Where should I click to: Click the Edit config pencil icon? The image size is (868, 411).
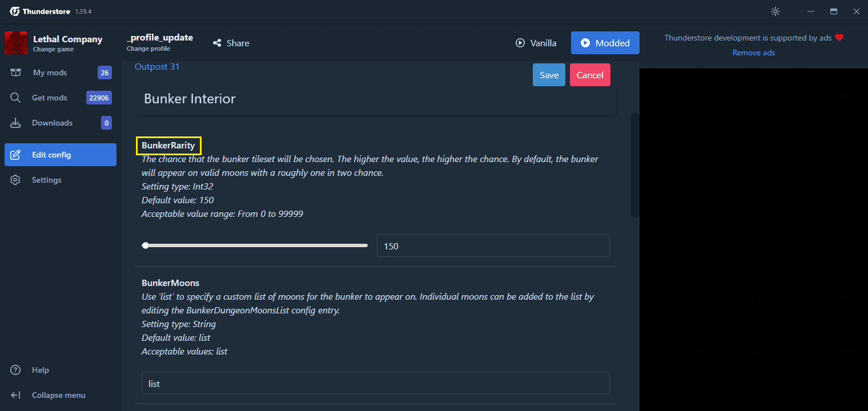(15, 155)
